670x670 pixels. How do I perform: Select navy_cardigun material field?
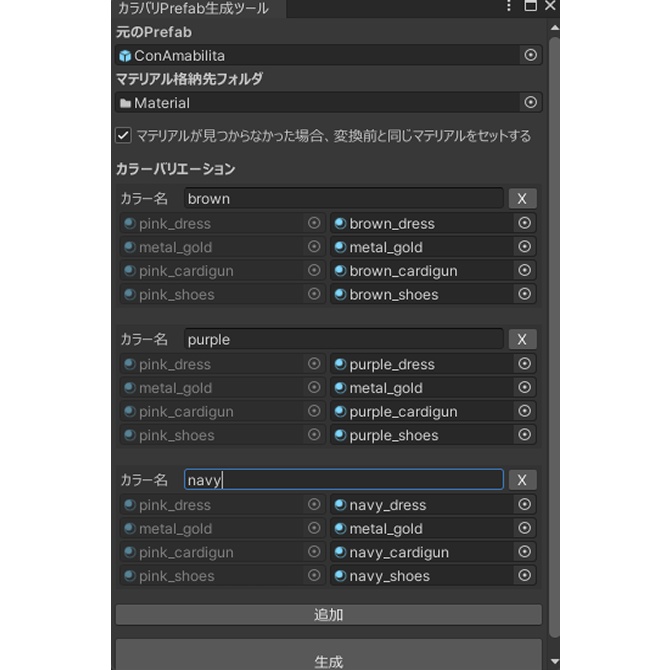[x=433, y=552]
